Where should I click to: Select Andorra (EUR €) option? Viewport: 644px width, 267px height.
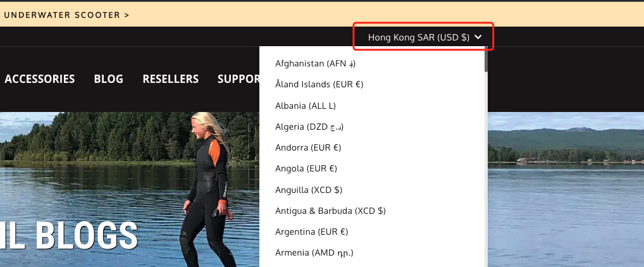[x=308, y=148]
